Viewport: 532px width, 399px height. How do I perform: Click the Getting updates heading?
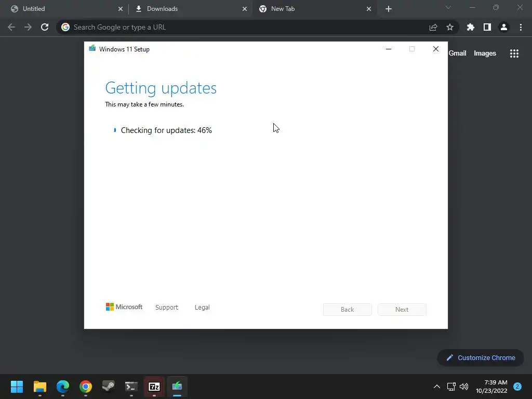(x=161, y=88)
